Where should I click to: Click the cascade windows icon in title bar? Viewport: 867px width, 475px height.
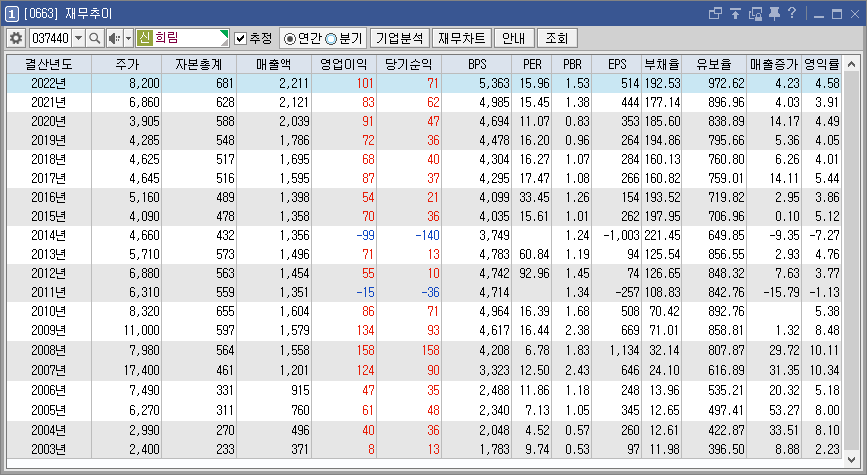[715, 13]
